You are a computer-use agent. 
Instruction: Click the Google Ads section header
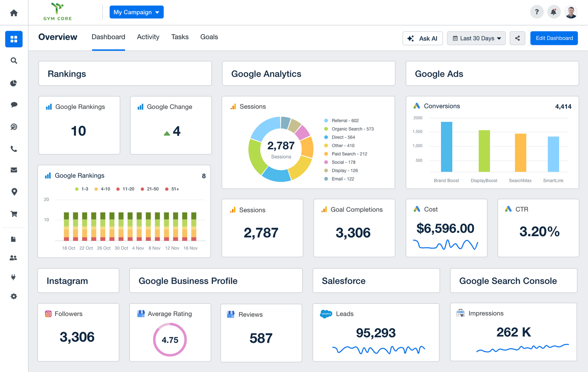492,74
